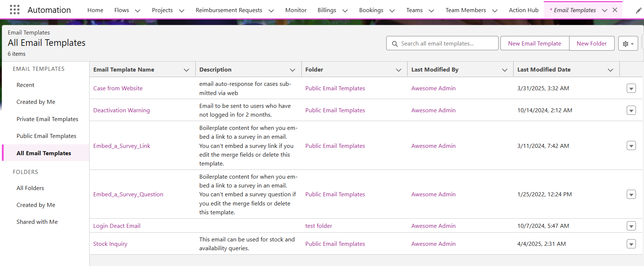
Task: Click the New Folder button
Action: (x=591, y=43)
